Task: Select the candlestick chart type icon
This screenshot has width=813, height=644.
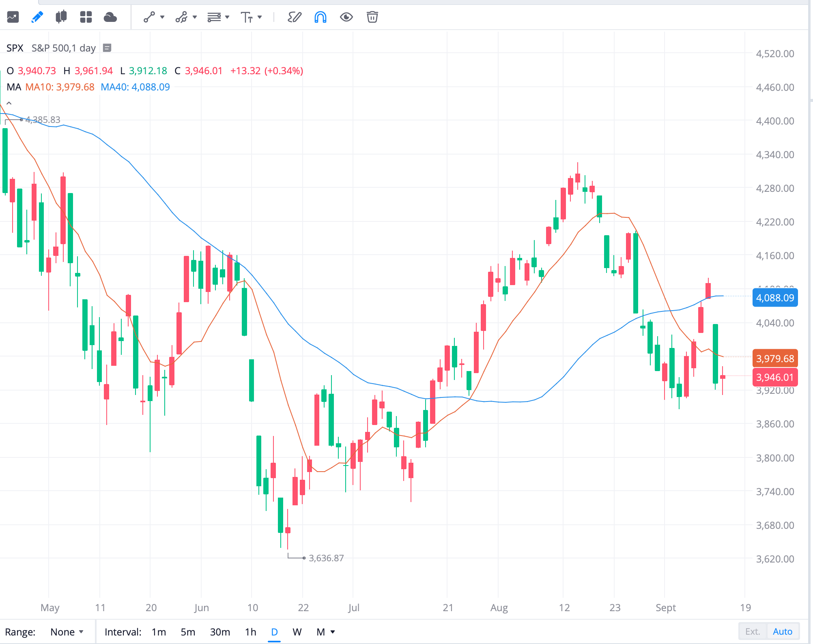Action: 62,17
